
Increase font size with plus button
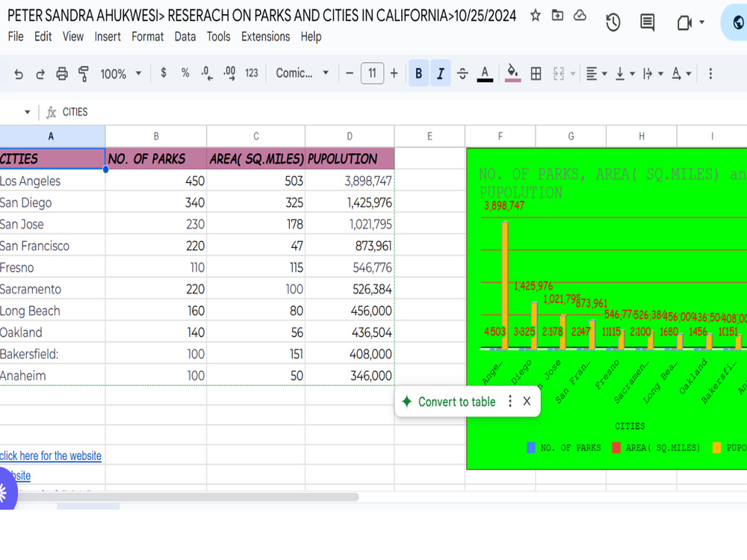coord(394,73)
